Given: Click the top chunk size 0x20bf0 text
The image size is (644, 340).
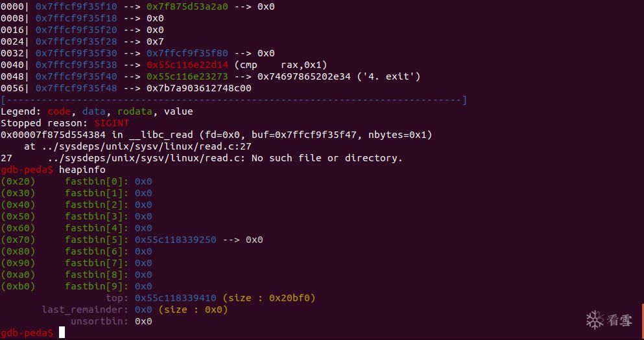Looking at the screenshot, I should click(x=269, y=298).
